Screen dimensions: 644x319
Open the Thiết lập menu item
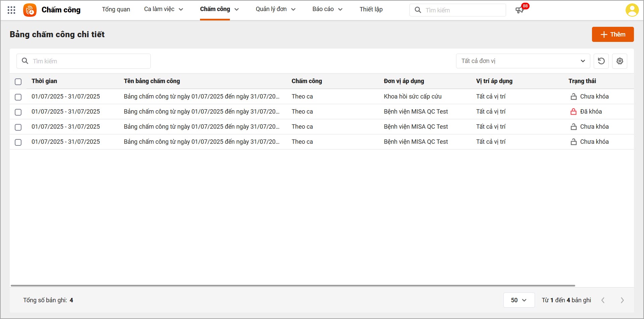click(371, 9)
